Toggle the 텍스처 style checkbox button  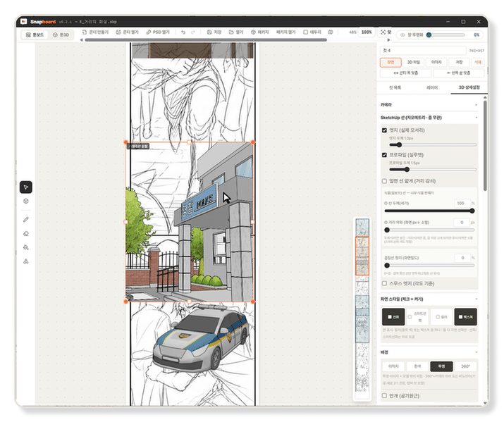coord(465,317)
